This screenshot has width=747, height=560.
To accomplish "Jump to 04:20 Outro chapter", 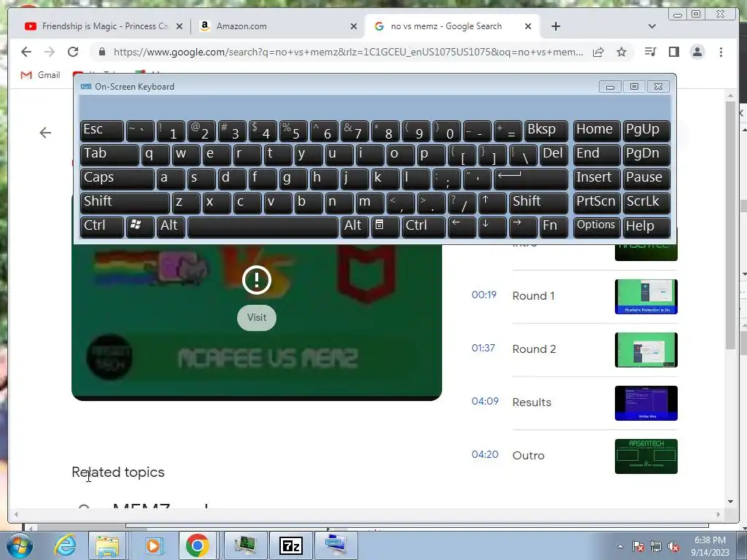I will point(485,454).
